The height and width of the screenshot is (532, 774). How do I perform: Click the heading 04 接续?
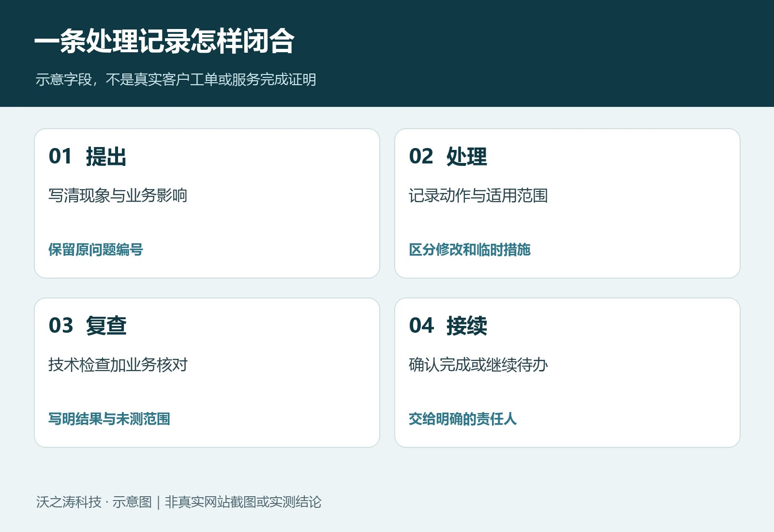448,325
